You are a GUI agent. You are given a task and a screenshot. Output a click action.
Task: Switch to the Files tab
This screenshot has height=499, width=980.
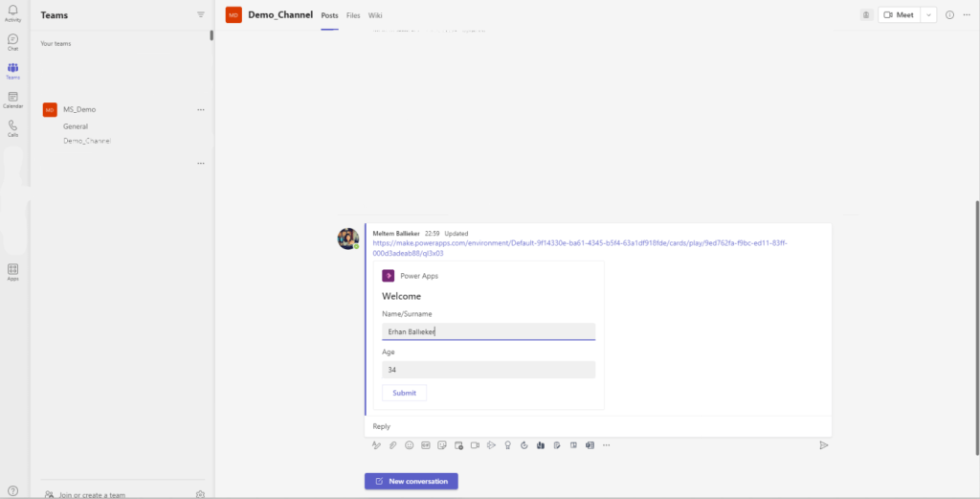353,15
